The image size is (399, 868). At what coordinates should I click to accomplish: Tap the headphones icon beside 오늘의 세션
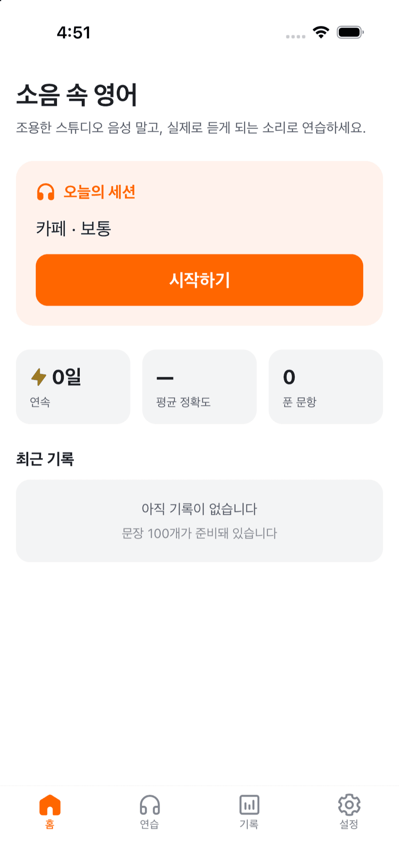pos(46,192)
